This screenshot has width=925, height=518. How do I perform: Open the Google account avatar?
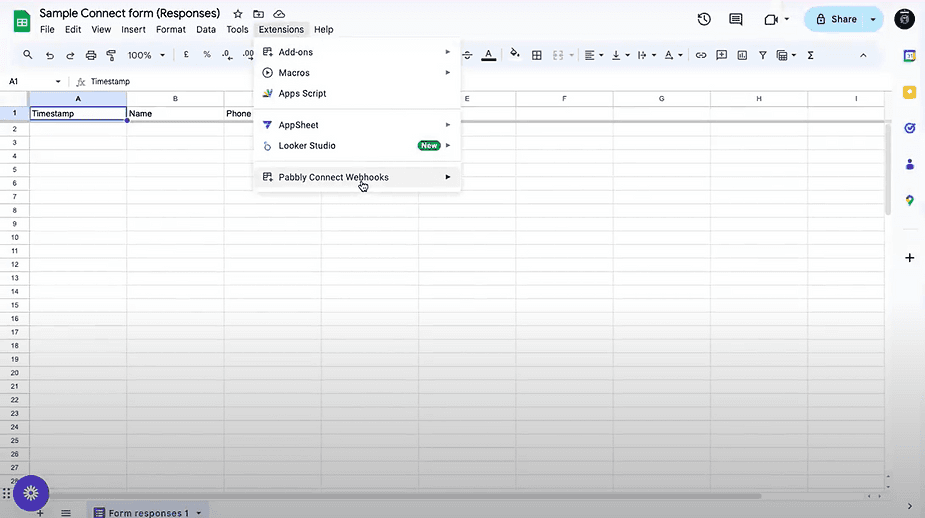click(904, 19)
